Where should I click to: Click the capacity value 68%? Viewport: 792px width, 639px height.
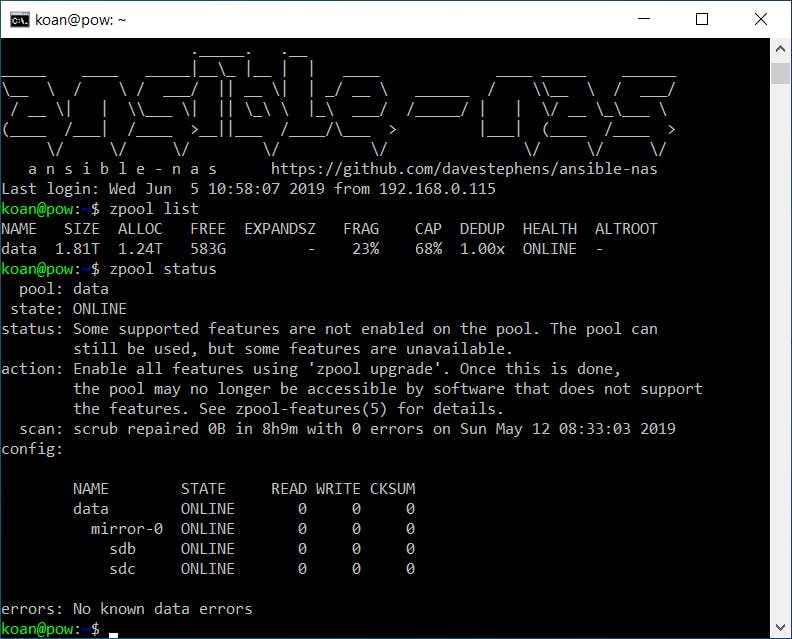(x=428, y=249)
